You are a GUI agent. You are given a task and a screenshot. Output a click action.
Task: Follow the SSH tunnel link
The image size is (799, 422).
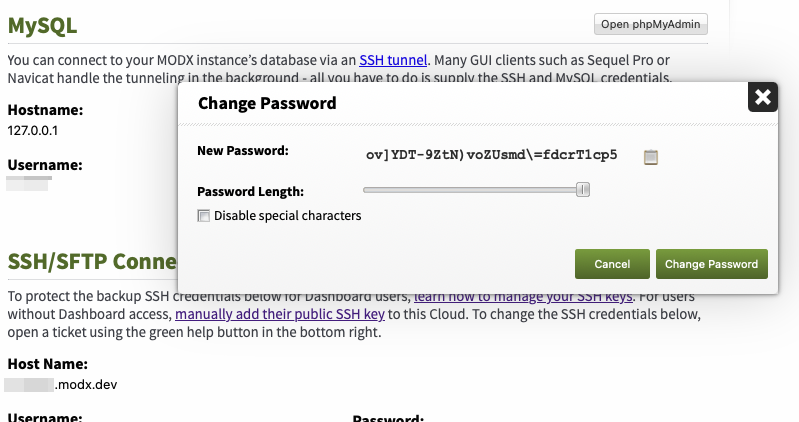[x=393, y=60]
